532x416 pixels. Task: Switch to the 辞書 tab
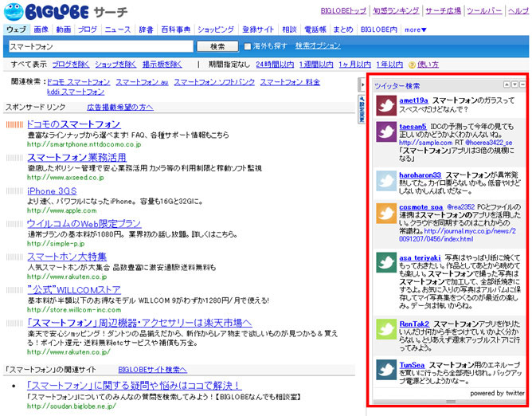(147, 29)
